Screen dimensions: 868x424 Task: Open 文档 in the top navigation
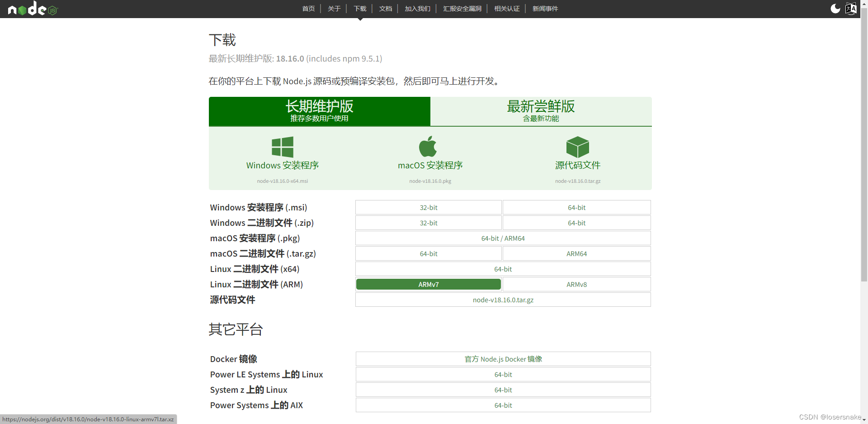point(386,9)
